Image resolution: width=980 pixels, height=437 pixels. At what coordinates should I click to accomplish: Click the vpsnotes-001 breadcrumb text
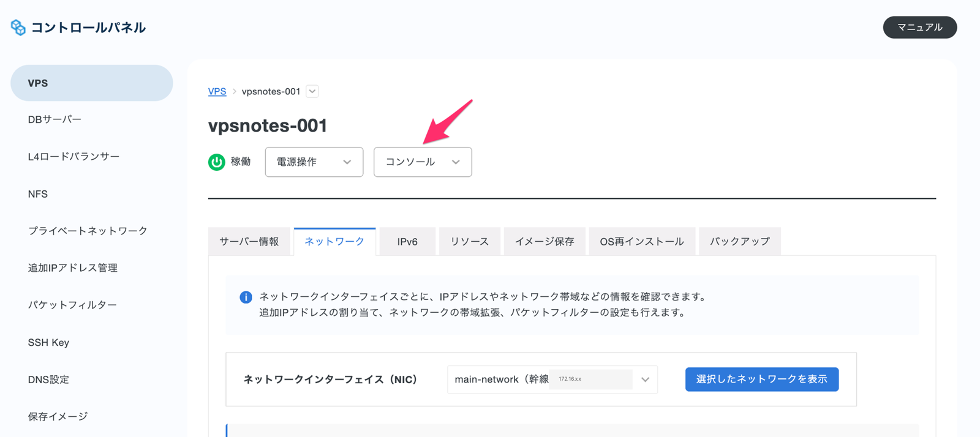(271, 91)
